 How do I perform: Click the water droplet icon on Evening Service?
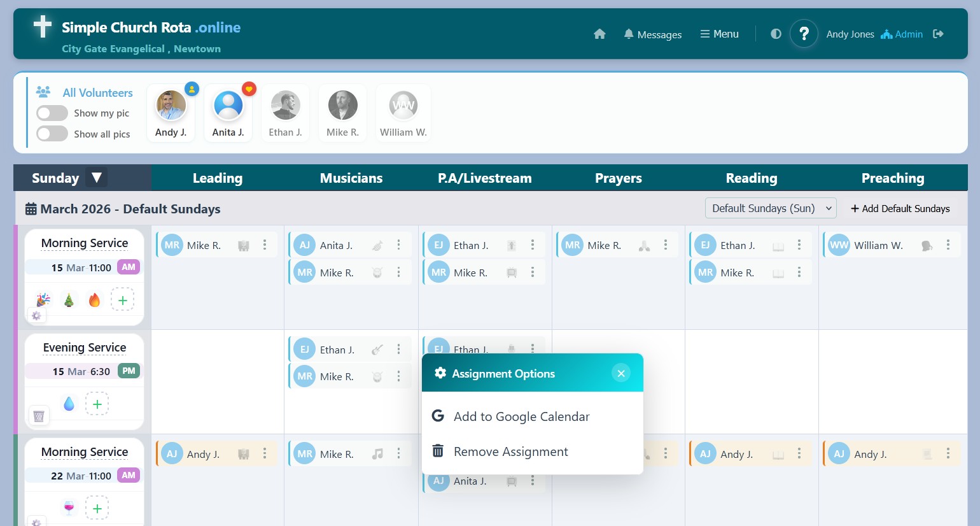[69, 403]
